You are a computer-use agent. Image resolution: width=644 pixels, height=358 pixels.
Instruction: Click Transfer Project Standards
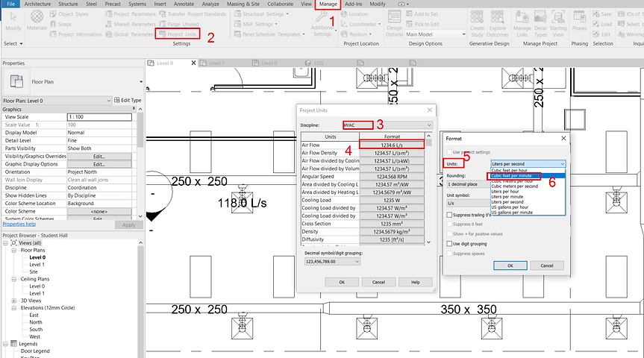coord(193,14)
